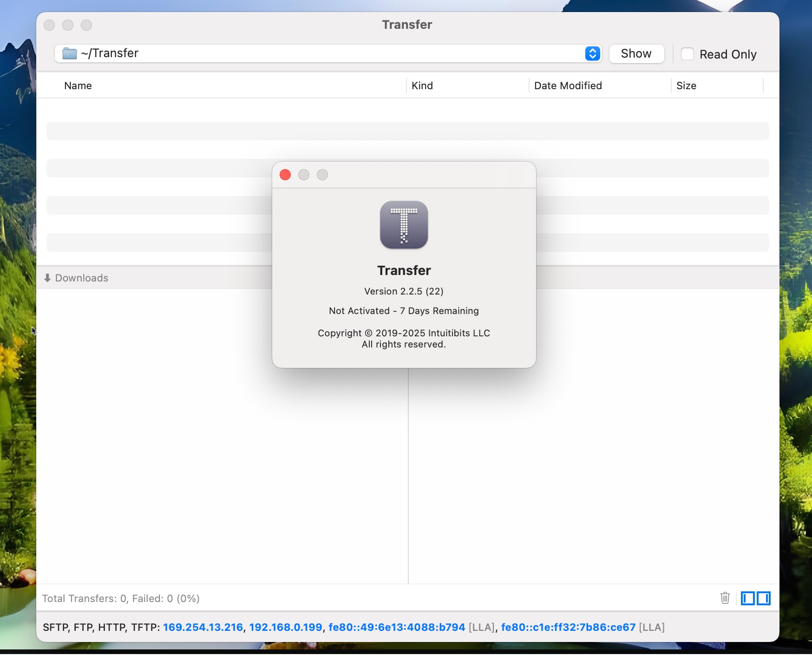Click the folder icon next to ~/Transfer

(x=70, y=53)
